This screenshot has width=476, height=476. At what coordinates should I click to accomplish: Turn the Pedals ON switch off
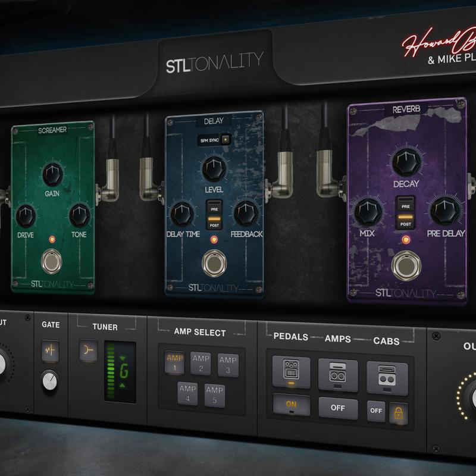click(x=291, y=405)
